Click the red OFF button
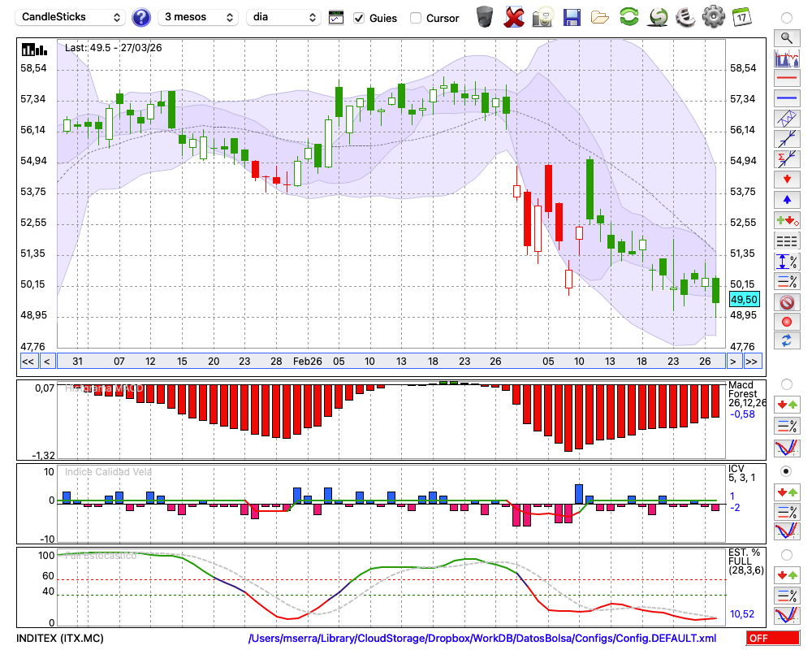812x650 pixels. [x=772, y=639]
